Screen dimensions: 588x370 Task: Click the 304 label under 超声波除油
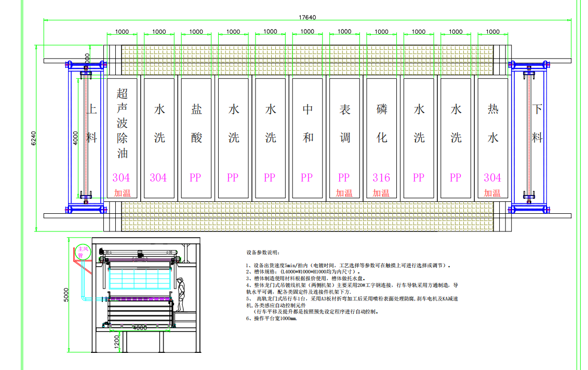[121, 177]
